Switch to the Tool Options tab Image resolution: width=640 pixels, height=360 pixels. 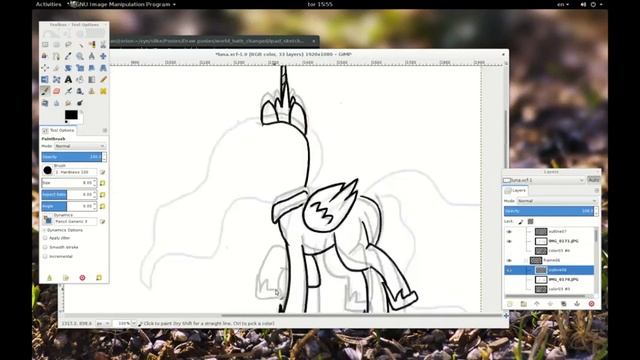click(58, 131)
